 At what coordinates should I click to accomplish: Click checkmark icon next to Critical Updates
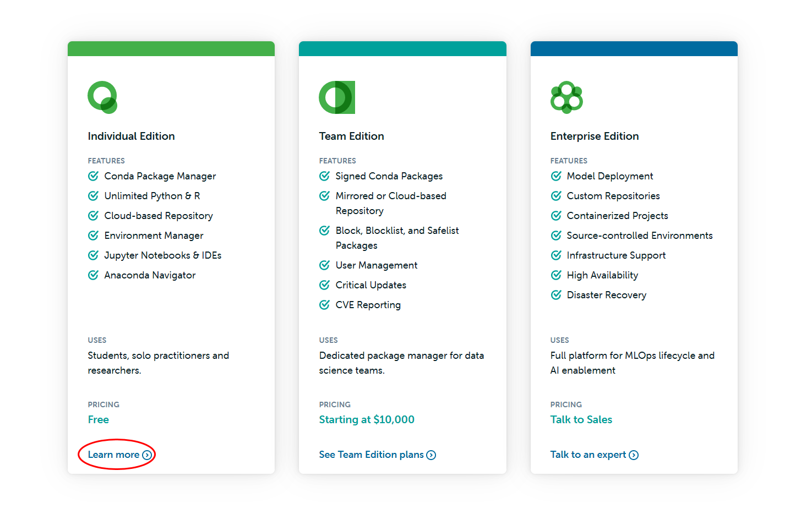325,285
